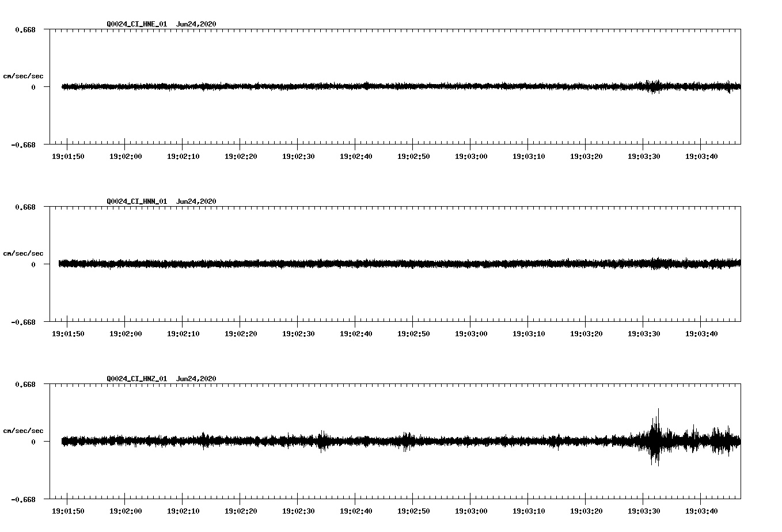This screenshot has height=532, width=782.
Task: Click the 19:03:40 time label under HNN plot
Action: tap(701, 333)
